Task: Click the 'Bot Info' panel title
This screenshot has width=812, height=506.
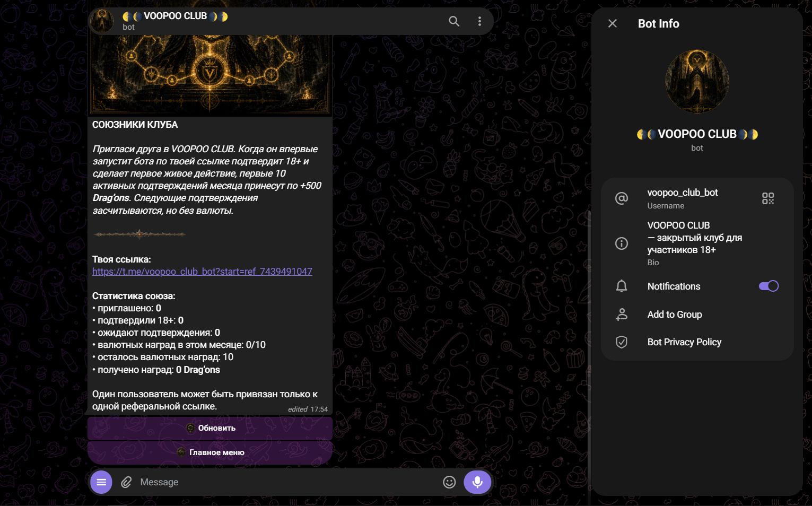Action: pos(658,23)
